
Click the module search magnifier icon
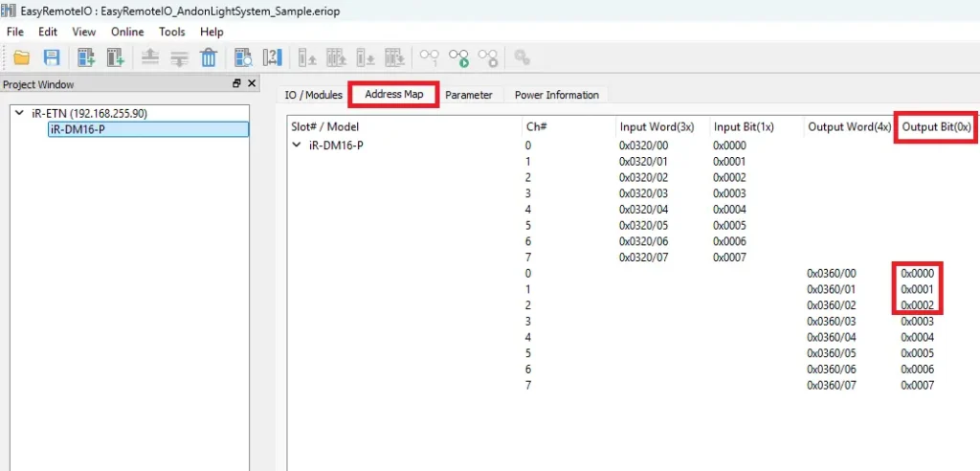click(243, 58)
